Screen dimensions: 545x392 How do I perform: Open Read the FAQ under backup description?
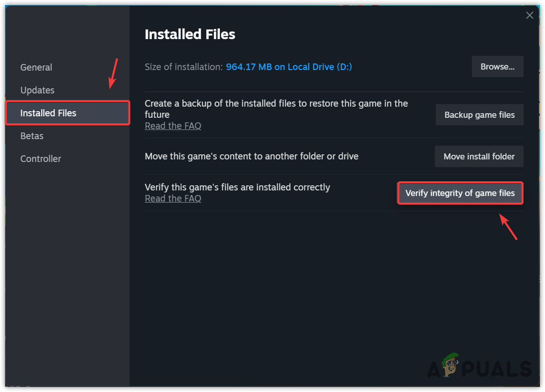point(173,126)
